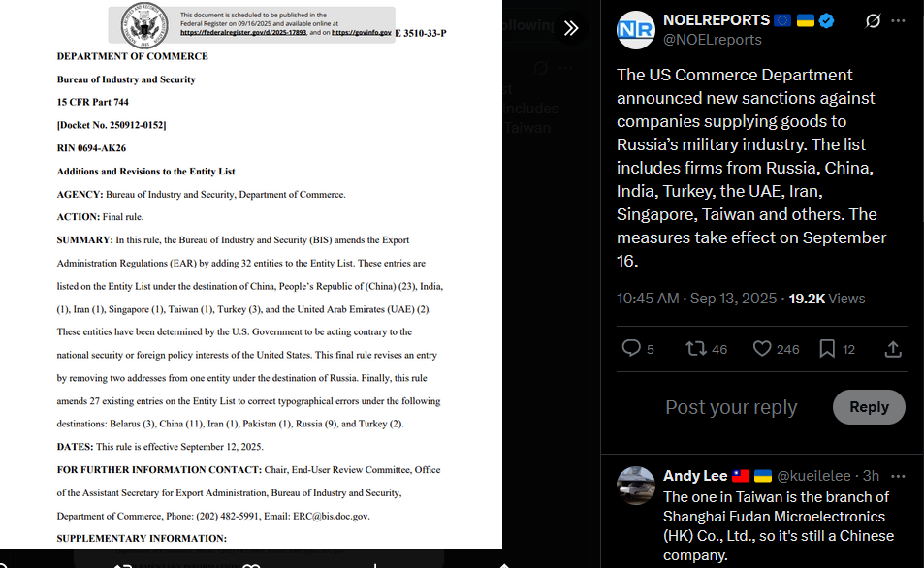Click the Reply button
Viewport: 924px width, 568px height.
pos(869,406)
